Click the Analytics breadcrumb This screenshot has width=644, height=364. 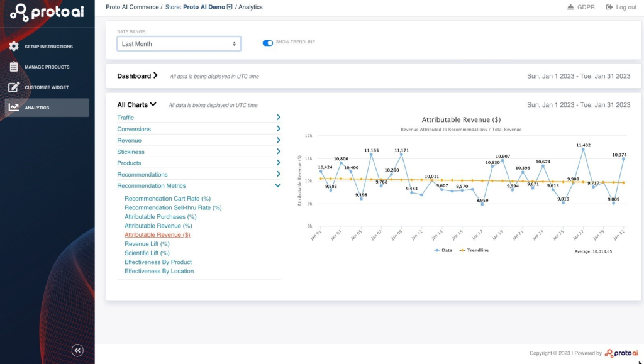point(250,7)
